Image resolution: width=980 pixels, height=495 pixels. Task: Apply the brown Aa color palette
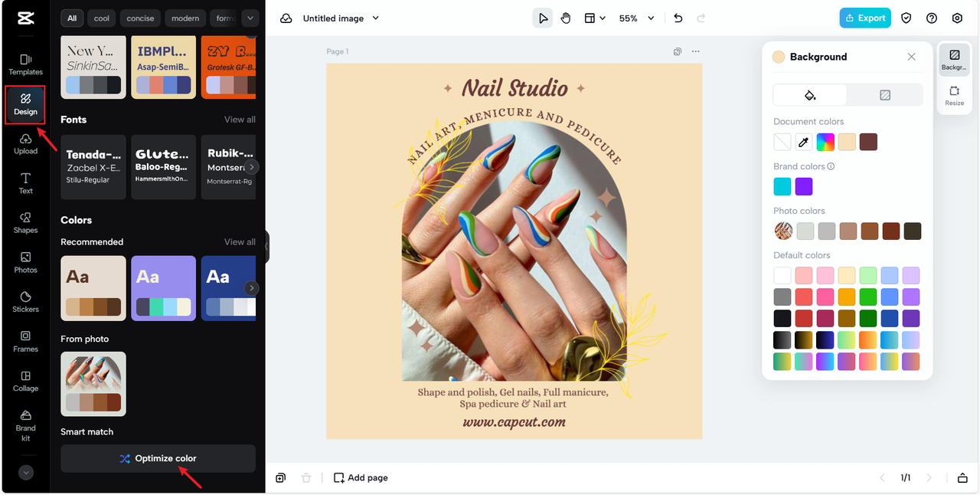[x=93, y=288]
